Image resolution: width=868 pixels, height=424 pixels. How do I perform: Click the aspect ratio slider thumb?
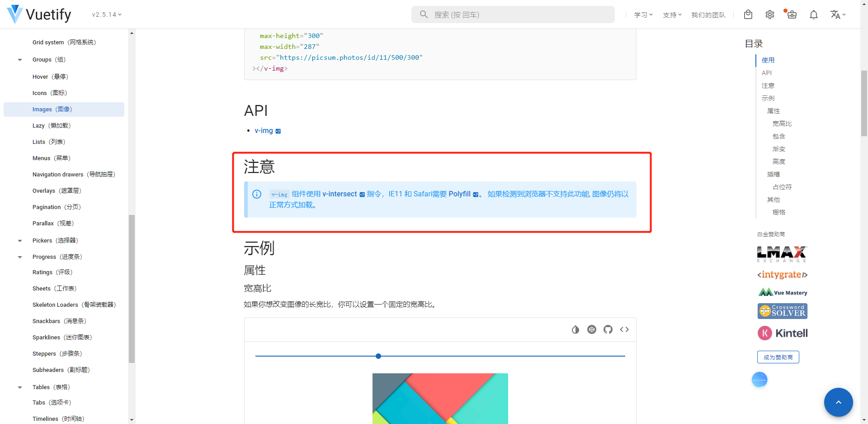378,356
